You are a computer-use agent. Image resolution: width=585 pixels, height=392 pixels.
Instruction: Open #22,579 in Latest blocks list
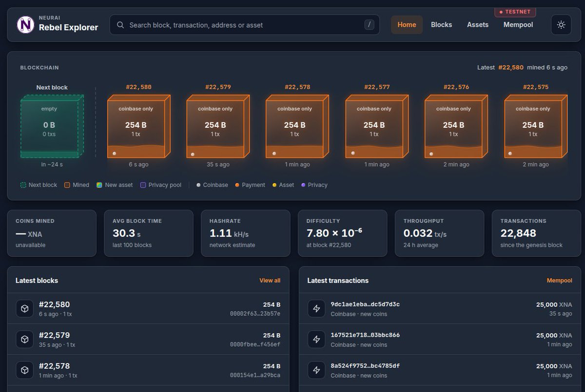pyautogui.click(x=55, y=335)
